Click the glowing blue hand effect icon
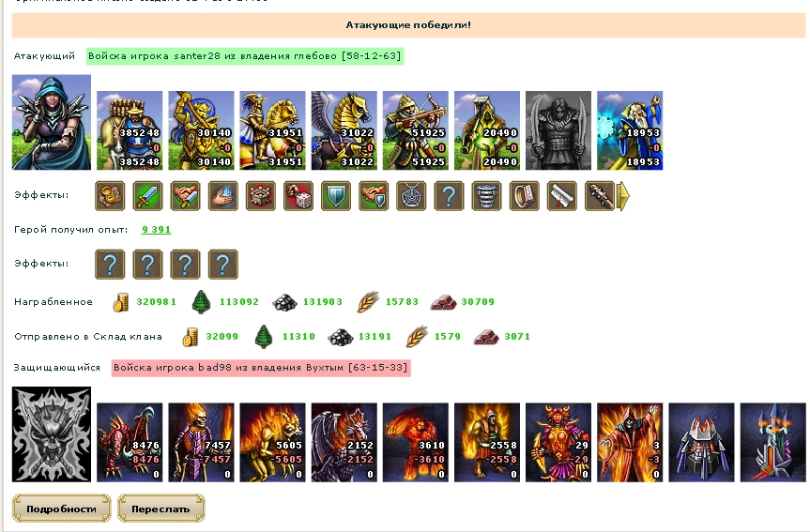The width and height of the screenshot is (810, 532). pos(223,196)
